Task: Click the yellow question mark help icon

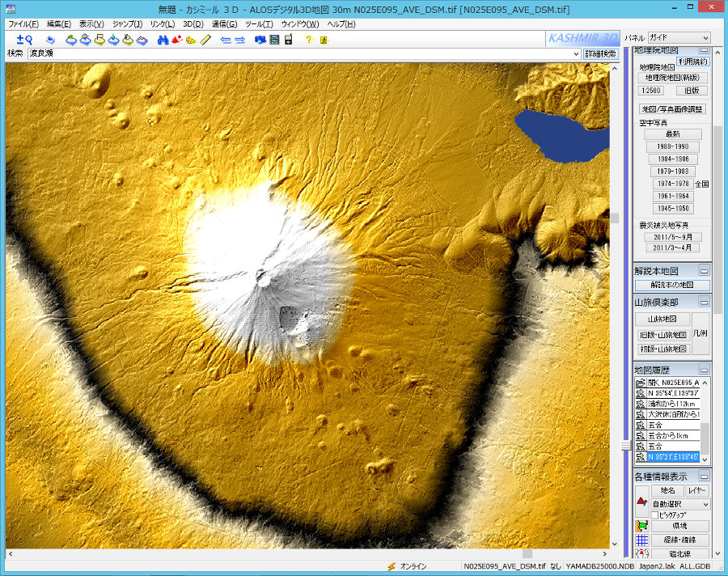Action: [309, 40]
